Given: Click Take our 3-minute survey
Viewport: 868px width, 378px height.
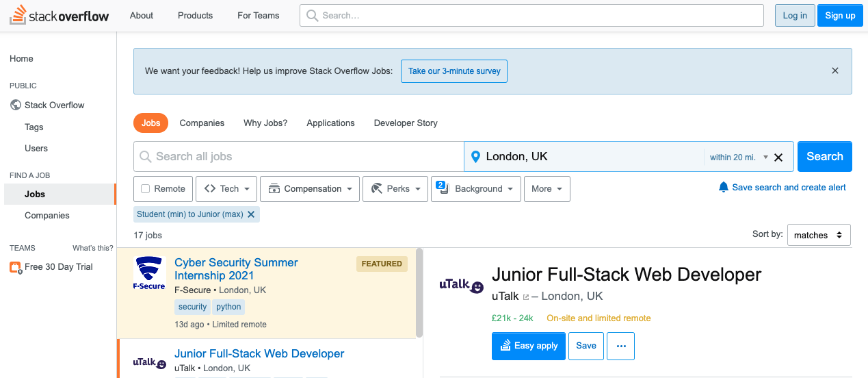Looking at the screenshot, I should click(x=454, y=71).
